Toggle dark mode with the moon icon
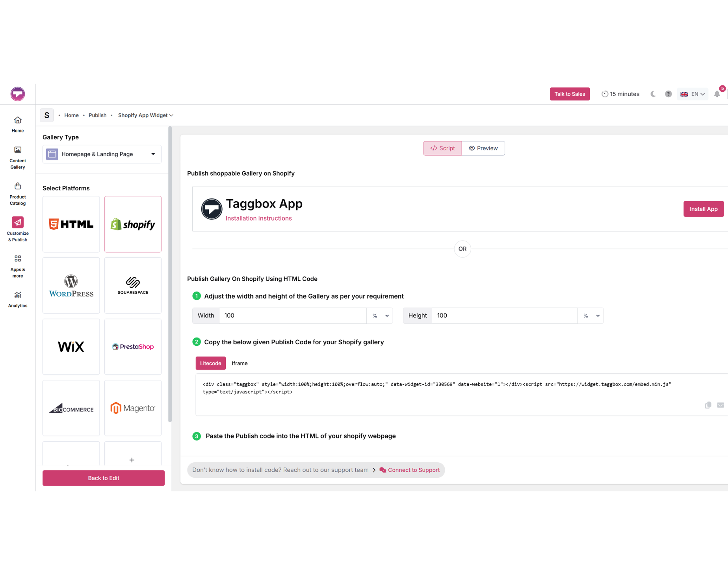728x575 pixels. 653,94
